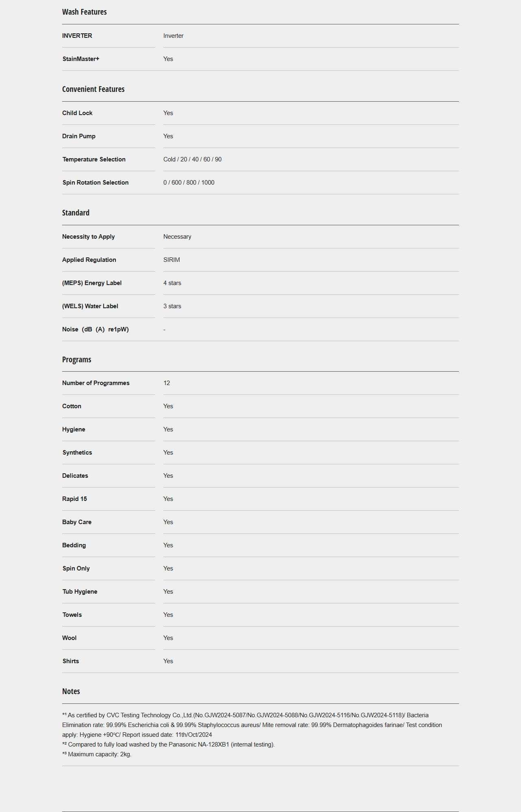Click the Wash Features section heading
Viewport: 521px width, 812px height.
(x=84, y=12)
